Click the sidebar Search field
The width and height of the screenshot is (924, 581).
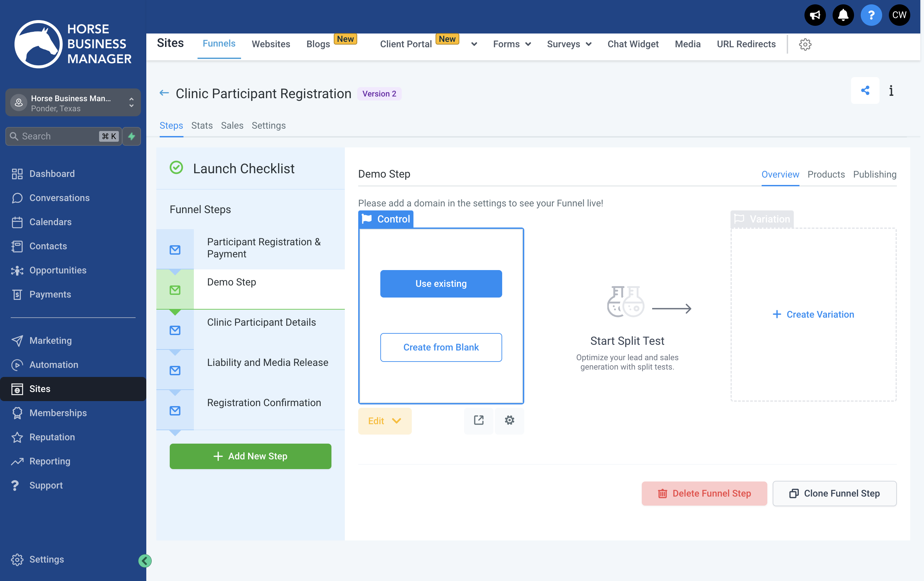point(63,136)
